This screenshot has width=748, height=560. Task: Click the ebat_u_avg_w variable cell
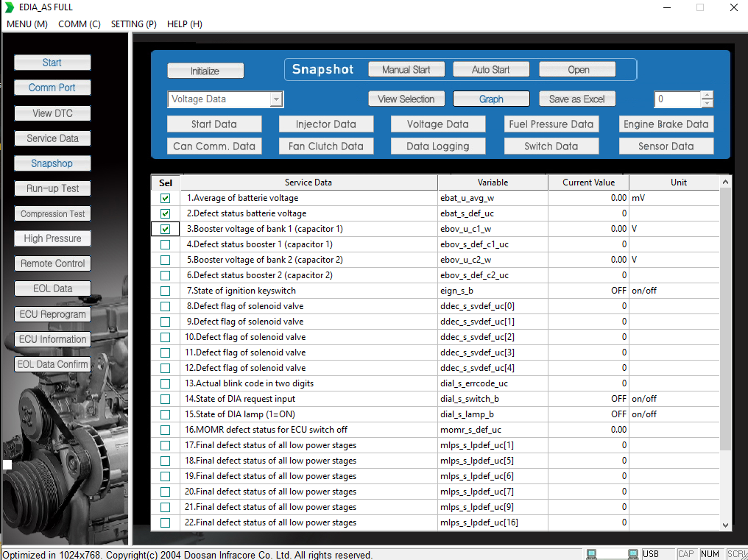pos(493,198)
